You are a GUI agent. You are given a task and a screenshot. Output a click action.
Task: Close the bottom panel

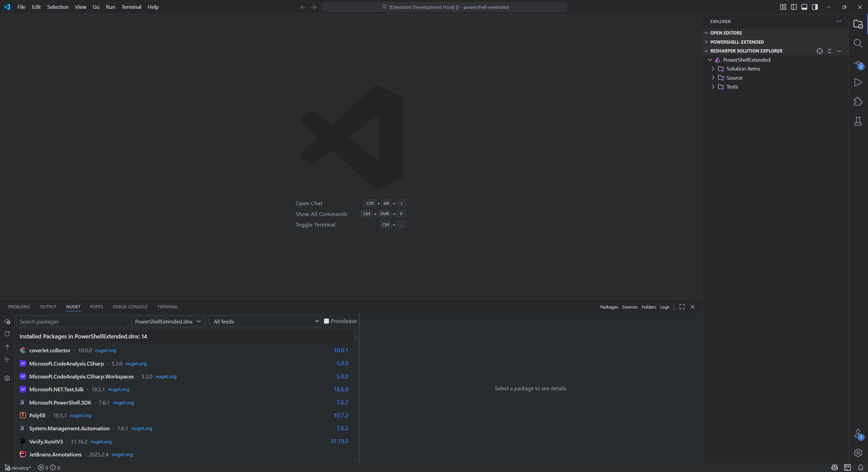tap(692, 307)
